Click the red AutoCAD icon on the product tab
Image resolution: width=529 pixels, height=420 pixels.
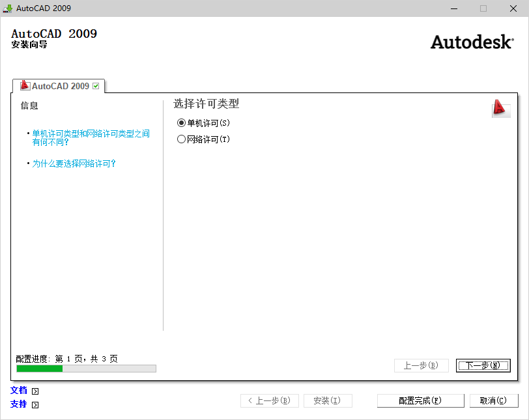(25, 85)
